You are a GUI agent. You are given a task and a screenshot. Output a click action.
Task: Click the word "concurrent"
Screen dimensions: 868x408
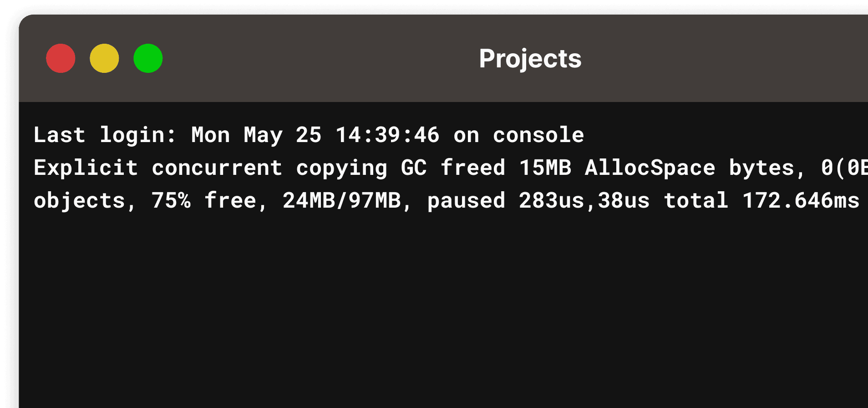click(217, 168)
